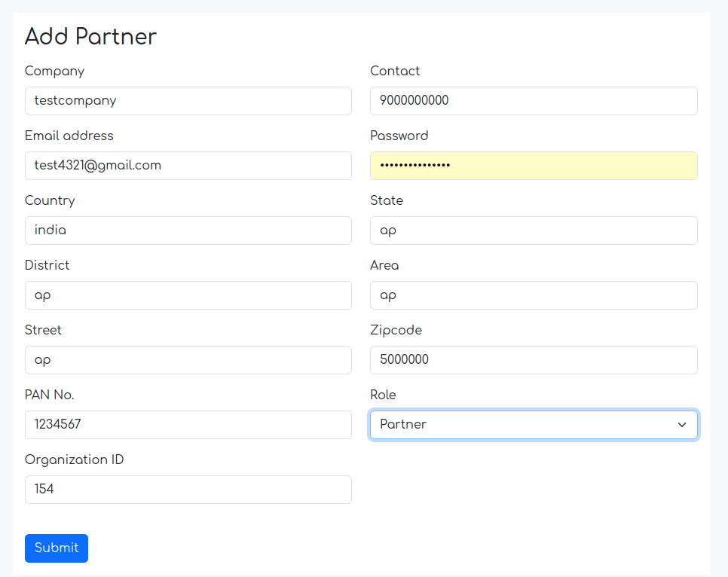The image size is (728, 577).
Task: Focus the District input field
Action: pos(188,295)
